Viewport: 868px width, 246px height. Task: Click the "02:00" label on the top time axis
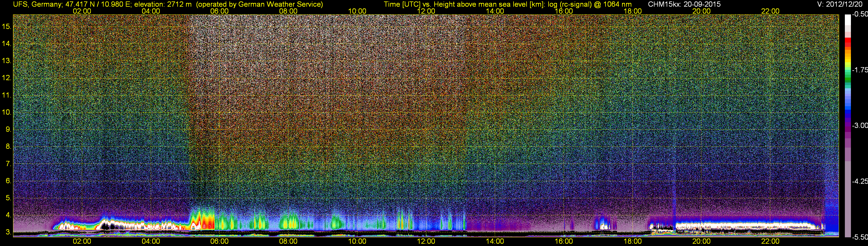82,11
